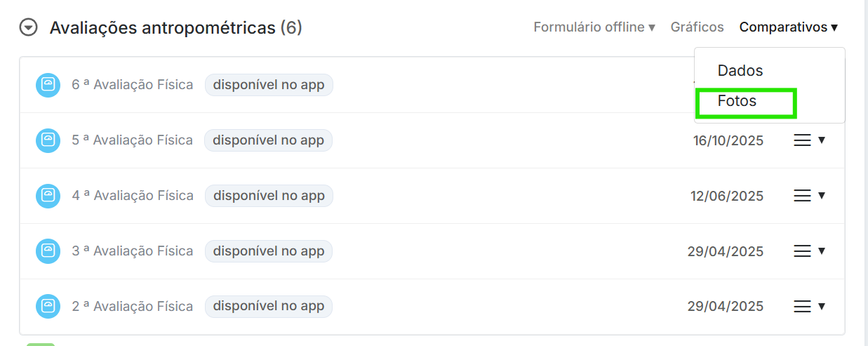Image resolution: width=868 pixels, height=346 pixels.
Task: Open 6ª Avaliação Física entry
Action: click(x=132, y=85)
